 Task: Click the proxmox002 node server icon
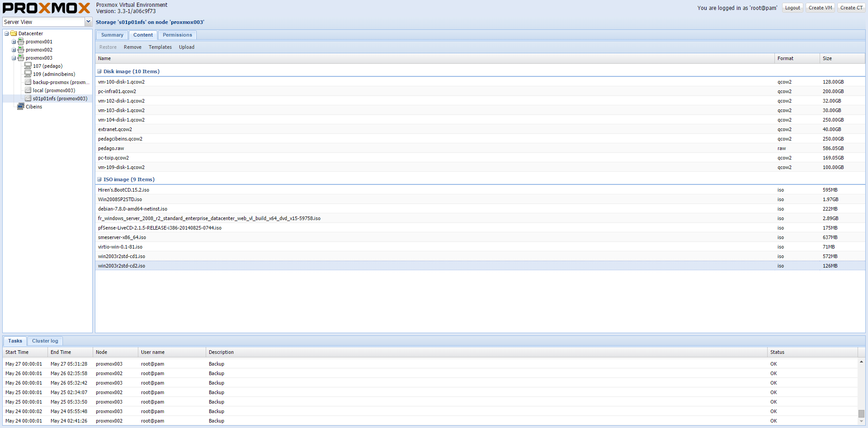(x=21, y=50)
